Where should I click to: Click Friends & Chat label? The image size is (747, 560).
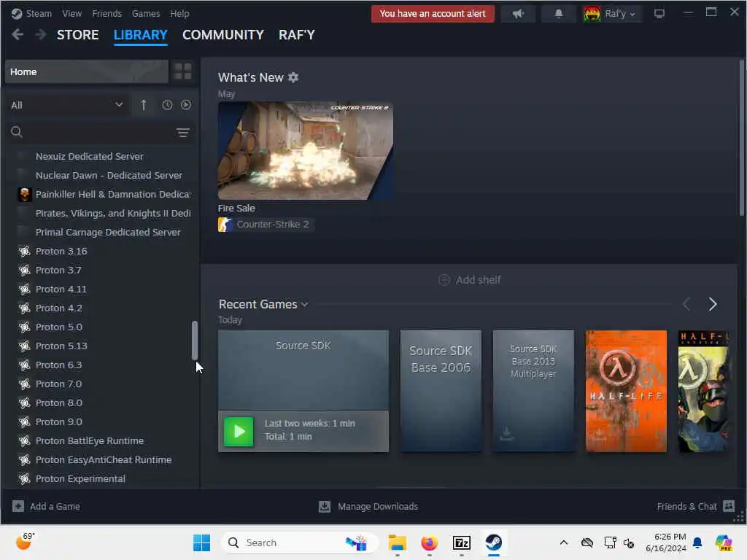(x=686, y=507)
